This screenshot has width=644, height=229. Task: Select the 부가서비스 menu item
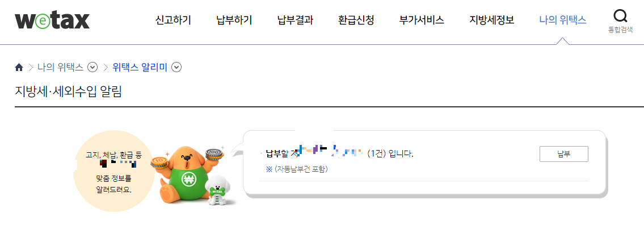tap(422, 20)
